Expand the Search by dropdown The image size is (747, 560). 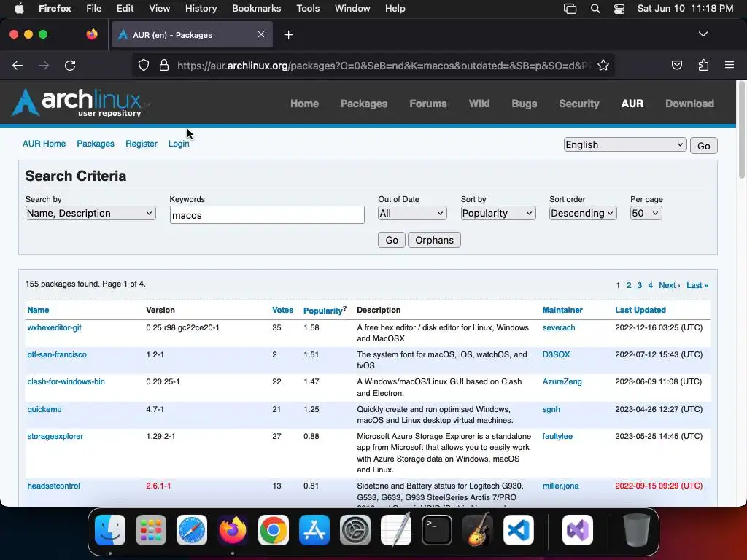pos(90,214)
